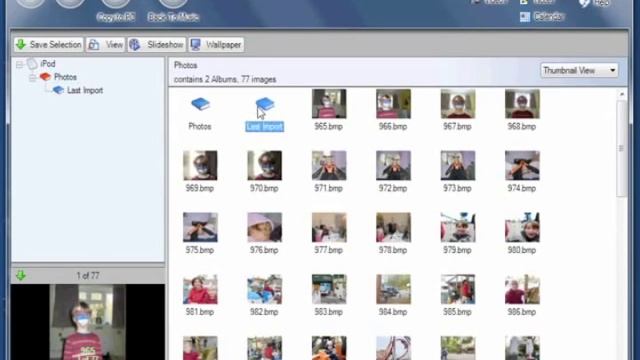Select thumbnail 983.bmp

329,289
